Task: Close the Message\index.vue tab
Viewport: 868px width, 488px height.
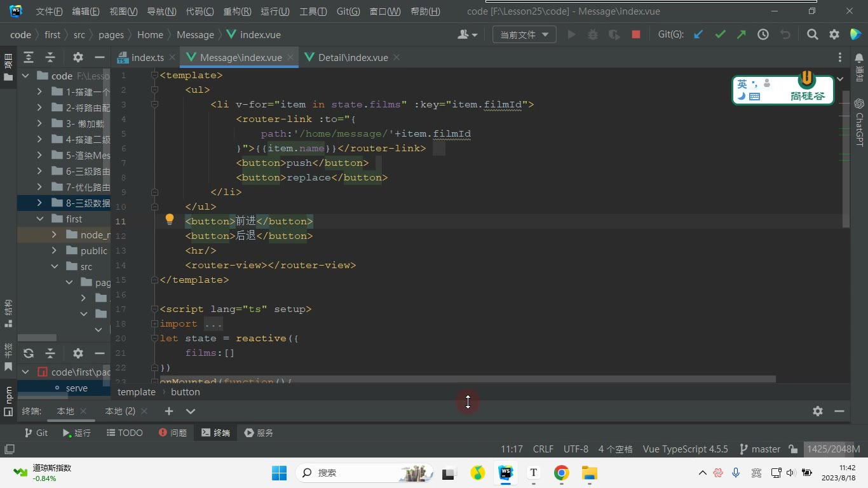Action: [290, 57]
